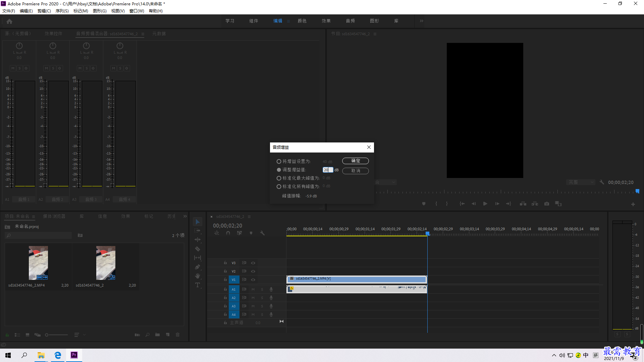Open 编辑 workspace options menu
Viewport: 644px width, 362px height.
click(x=288, y=21)
